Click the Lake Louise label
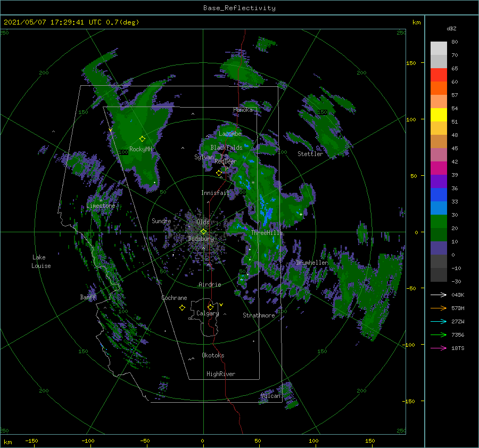Screen dimensions: 479x448 click(41, 262)
